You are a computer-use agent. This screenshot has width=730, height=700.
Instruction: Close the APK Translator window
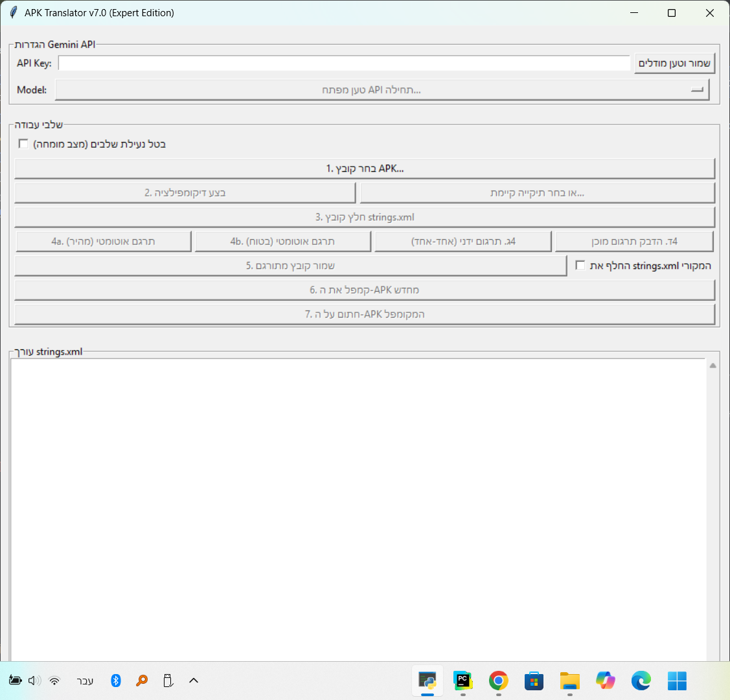coord(709,12)
